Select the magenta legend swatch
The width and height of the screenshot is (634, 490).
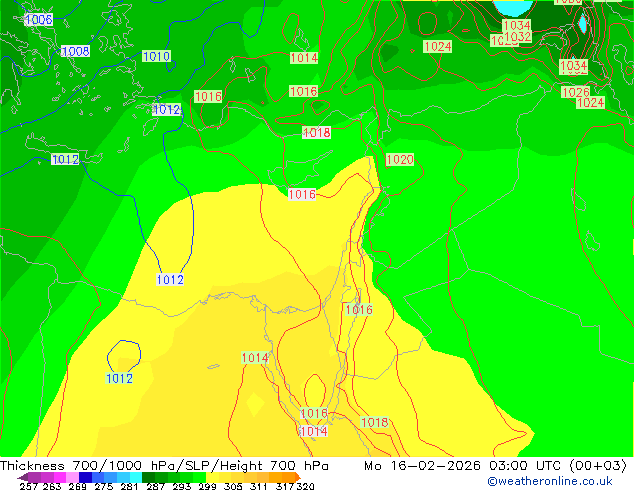point(59,477)
